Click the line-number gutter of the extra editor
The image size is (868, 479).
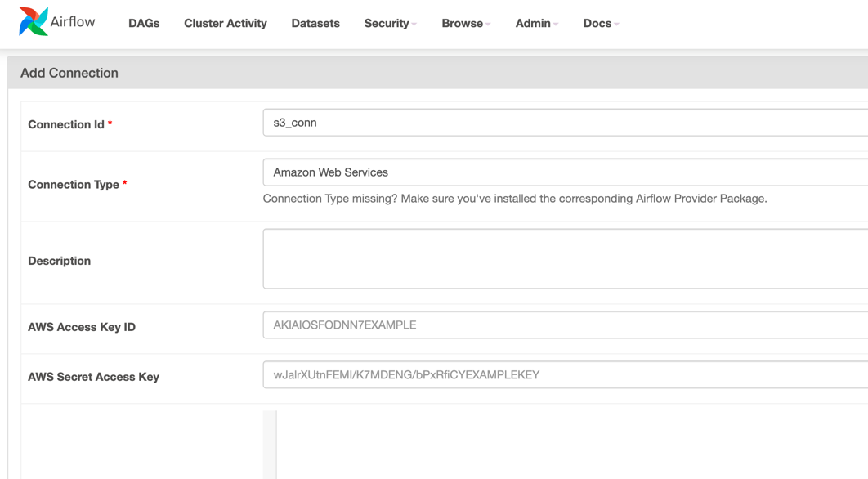tap(270, 445)
